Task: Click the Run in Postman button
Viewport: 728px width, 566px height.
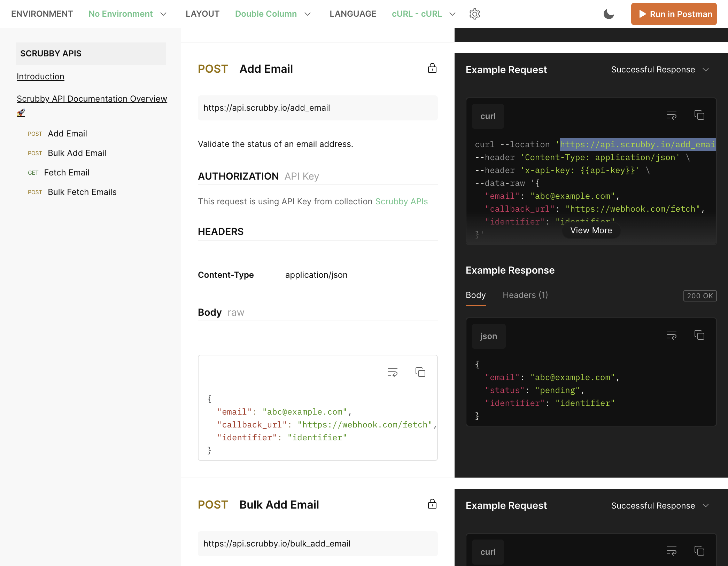Action: tap(674, 14)
